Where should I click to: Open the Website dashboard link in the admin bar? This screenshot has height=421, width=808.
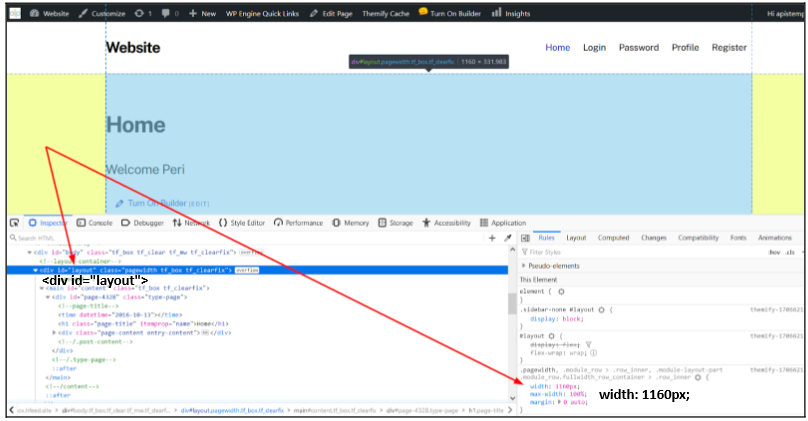(x=49, y=13)
